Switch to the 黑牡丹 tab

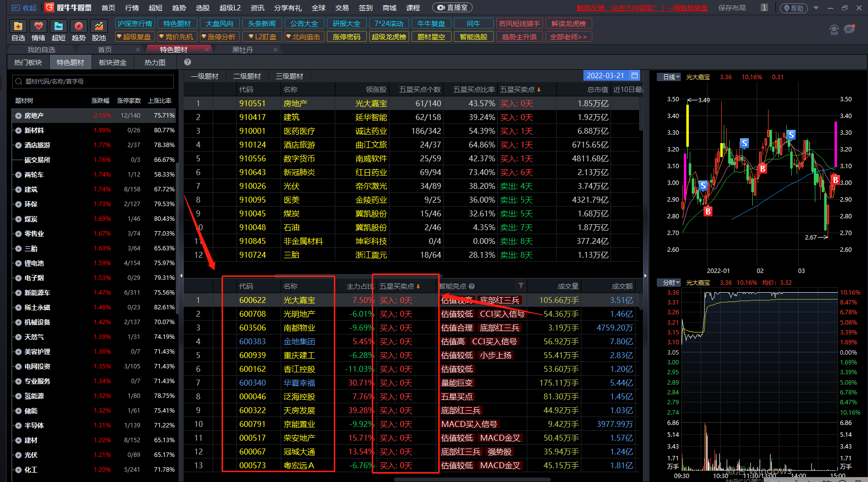(243, 50)
